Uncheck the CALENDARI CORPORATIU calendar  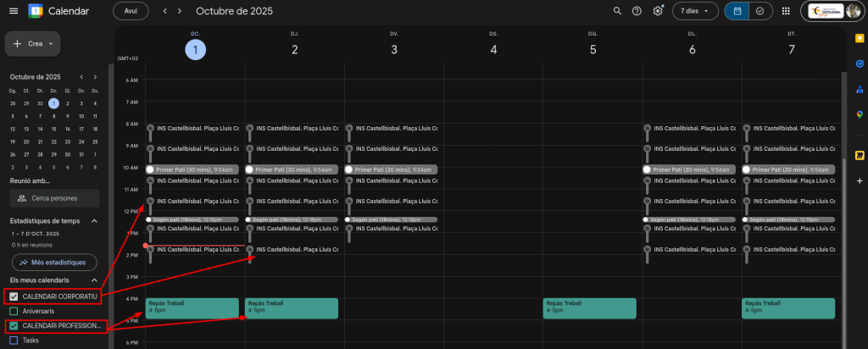[13, 296]
